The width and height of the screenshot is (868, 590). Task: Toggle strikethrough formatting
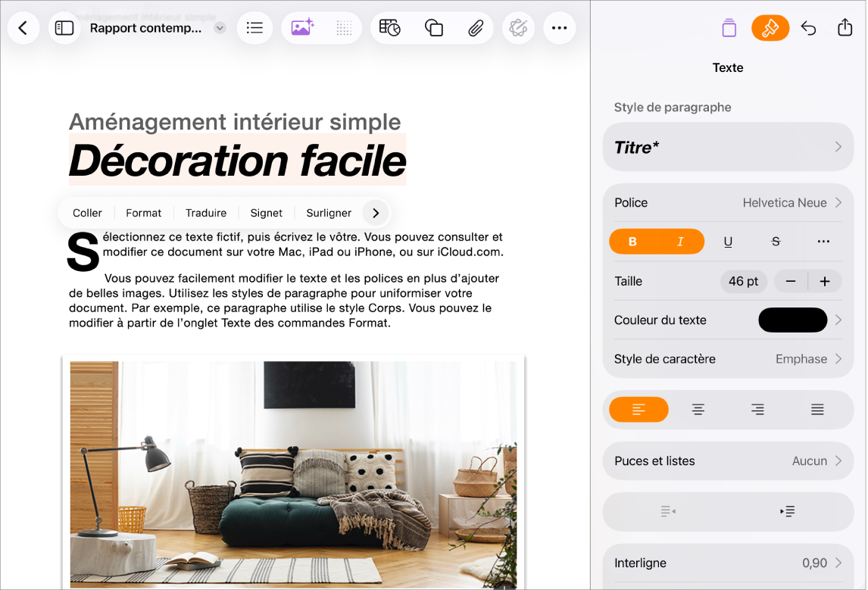tap(776, 242)
